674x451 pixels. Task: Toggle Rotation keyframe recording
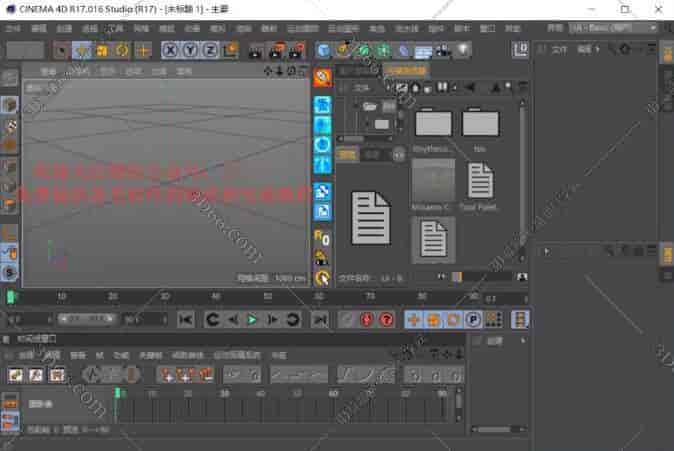[453, 319]
